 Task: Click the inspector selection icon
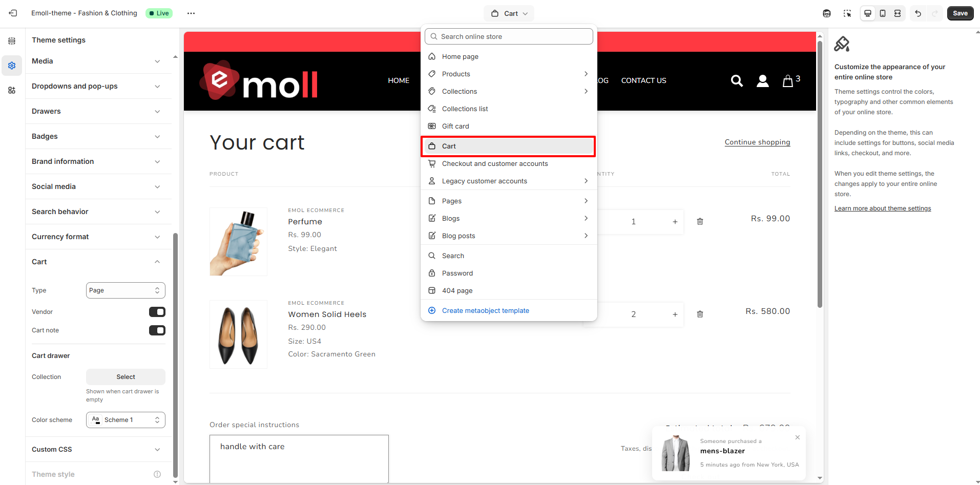tap(847, 13)
